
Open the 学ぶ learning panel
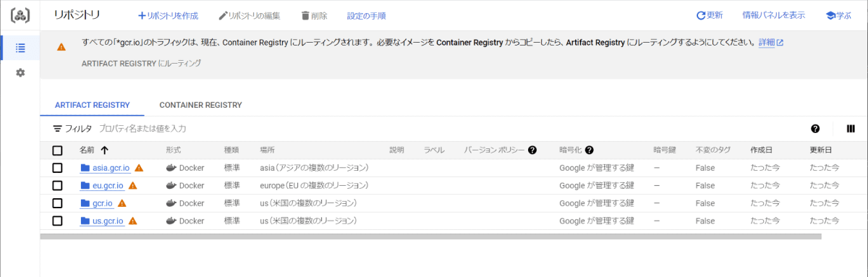click(x=838, y=15)
